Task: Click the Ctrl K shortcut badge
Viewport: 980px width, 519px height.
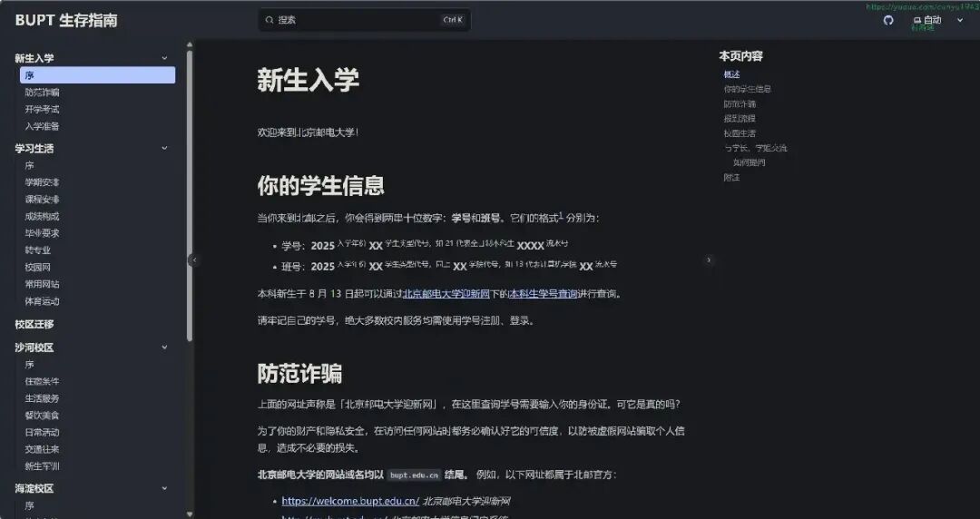Action: click(x=453, y=20)
